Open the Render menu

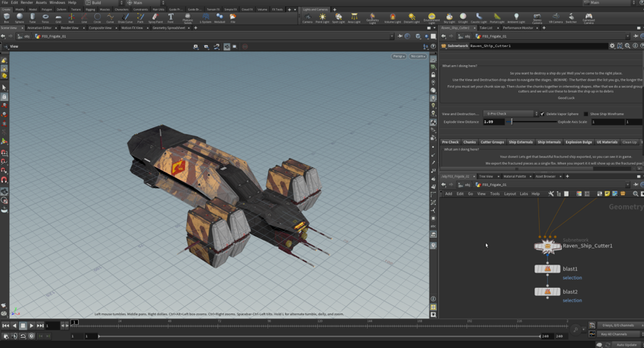click(27, 2)
